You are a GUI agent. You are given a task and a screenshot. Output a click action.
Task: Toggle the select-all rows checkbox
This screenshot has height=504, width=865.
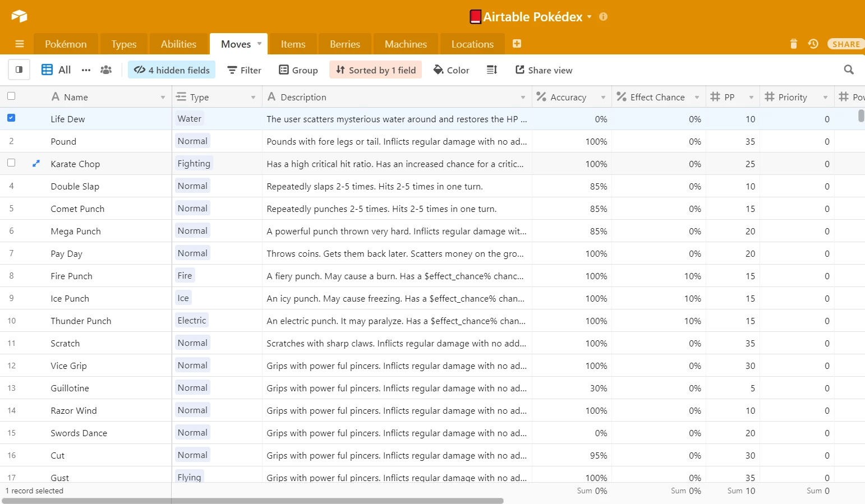pyautogui.click(x=11, y=96)
